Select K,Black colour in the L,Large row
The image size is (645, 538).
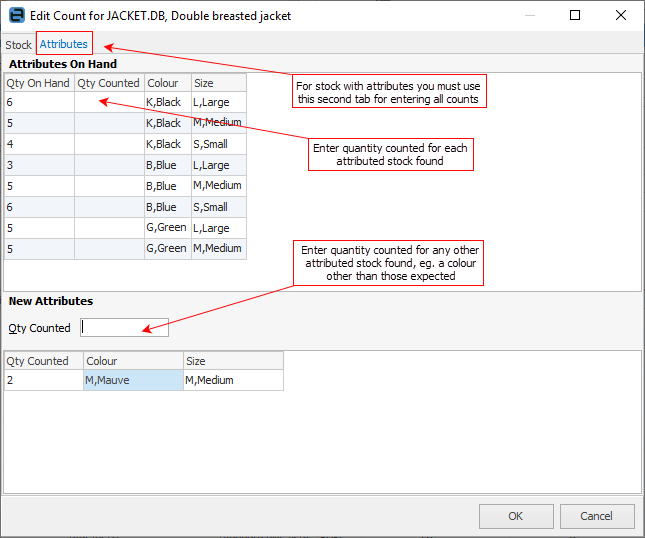coord(168,102)
